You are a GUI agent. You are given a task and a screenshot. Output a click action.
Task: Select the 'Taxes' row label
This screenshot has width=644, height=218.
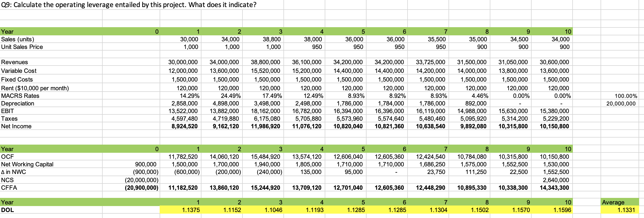pos(9,119)
